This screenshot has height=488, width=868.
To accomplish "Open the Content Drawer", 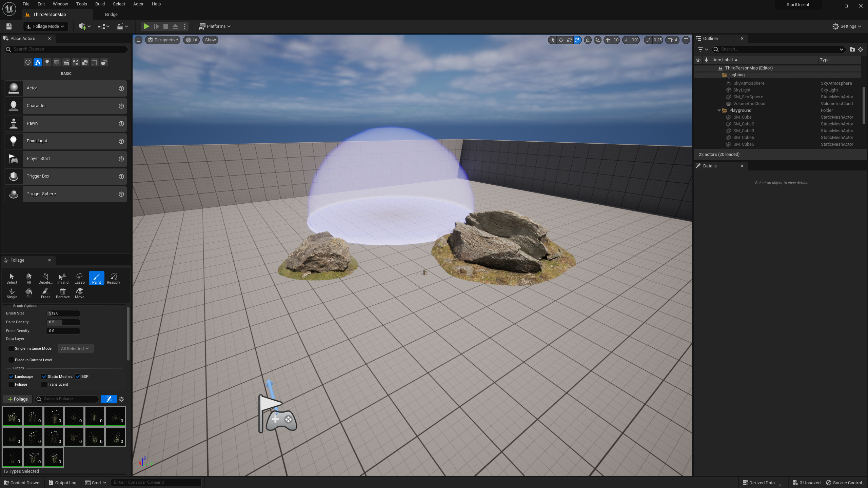I will [x=22, y=483].
